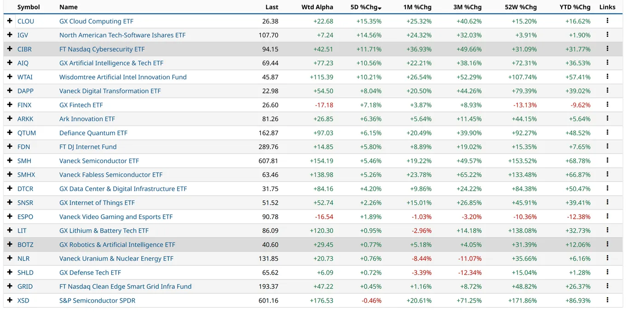The width and height of the screenshot is (644, 321).
Task: Open links menu for BOTZ row
Action: pyautogui.click(x=607, y=244)
